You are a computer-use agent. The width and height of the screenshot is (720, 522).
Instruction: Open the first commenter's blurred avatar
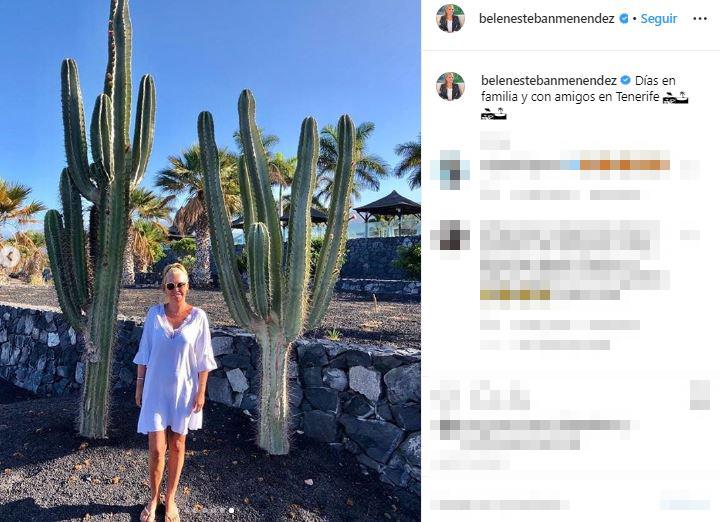[x=450, y=170]
